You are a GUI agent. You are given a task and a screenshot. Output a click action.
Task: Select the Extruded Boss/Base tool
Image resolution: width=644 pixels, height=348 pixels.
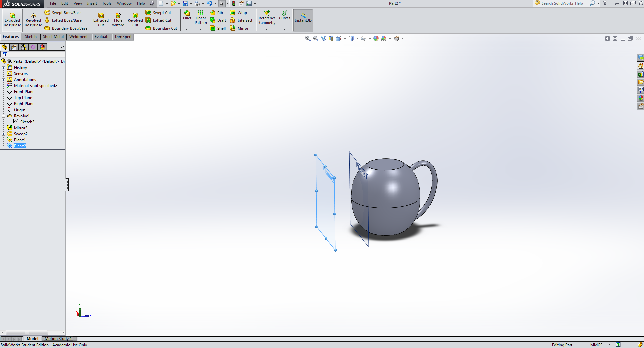[12, 20]
